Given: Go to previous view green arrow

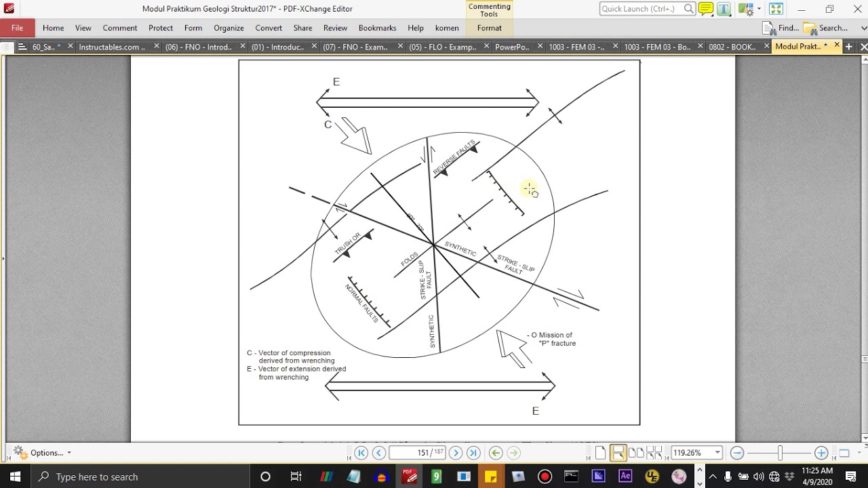Looking at the screenshot, I should (x=496, y=453).
